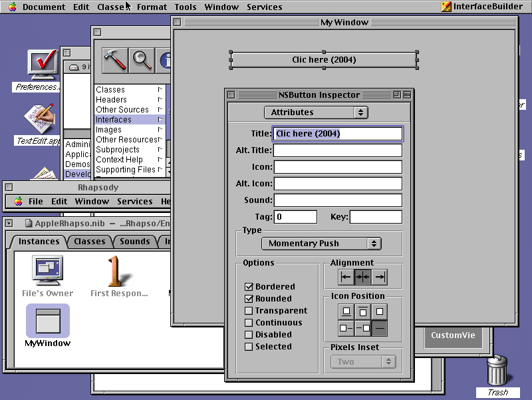532x400 pixels.
Task: Click the Alt. Title text field
Action: click(x=338, y=150)
